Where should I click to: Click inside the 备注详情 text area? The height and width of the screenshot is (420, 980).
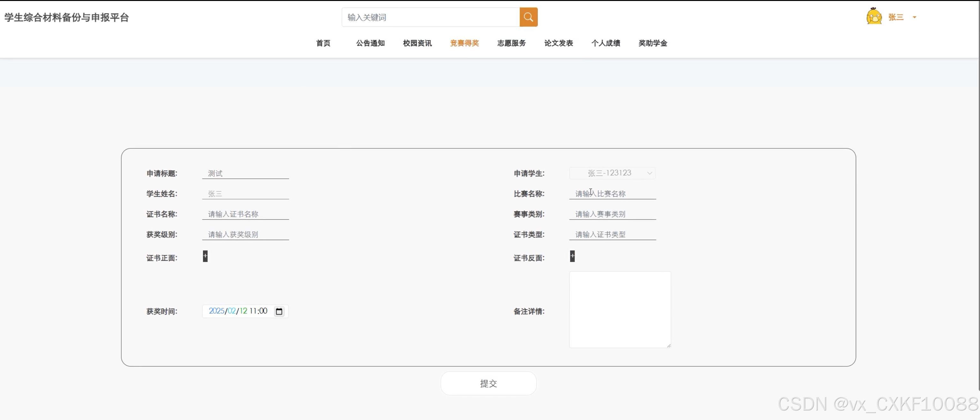click(620, 309)
